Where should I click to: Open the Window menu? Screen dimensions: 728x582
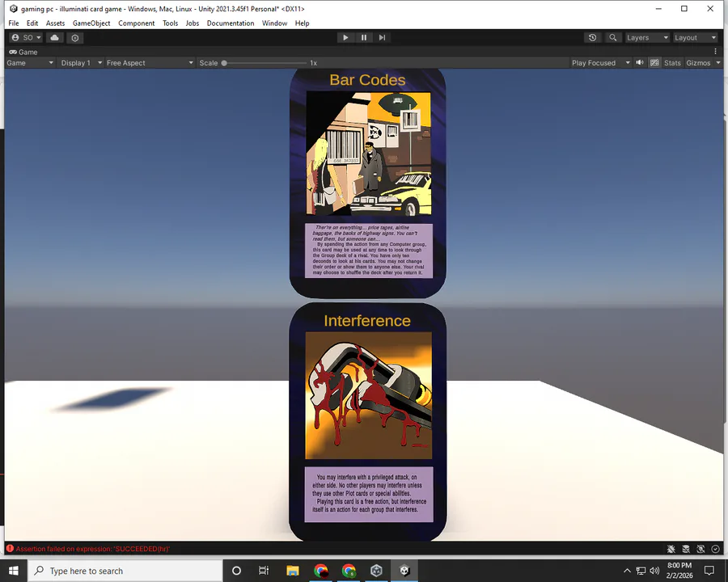pyautogui.click(x=274, y=23)
